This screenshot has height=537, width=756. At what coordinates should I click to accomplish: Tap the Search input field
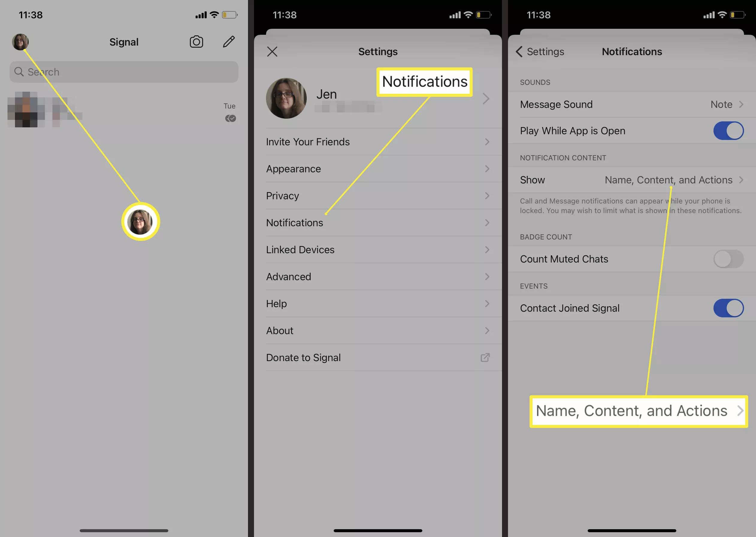tap(124, 72)
